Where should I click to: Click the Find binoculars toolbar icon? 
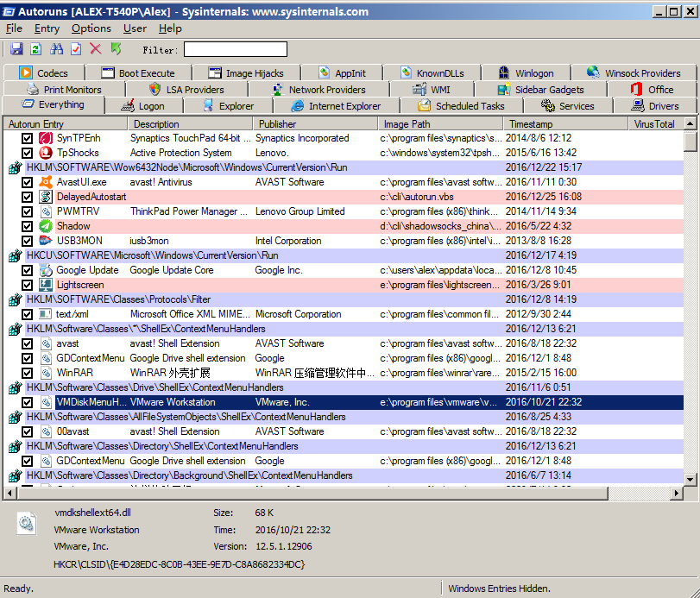click(56, 48)
